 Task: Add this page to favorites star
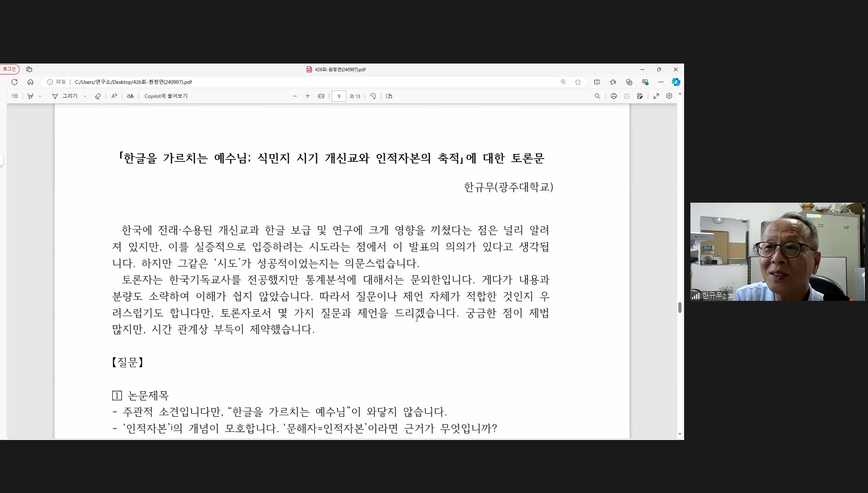578,82
